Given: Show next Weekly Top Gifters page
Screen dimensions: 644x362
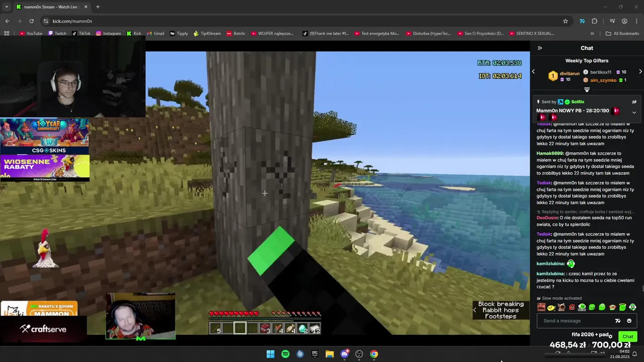Looking at the screenshot, I should point(640,72).
